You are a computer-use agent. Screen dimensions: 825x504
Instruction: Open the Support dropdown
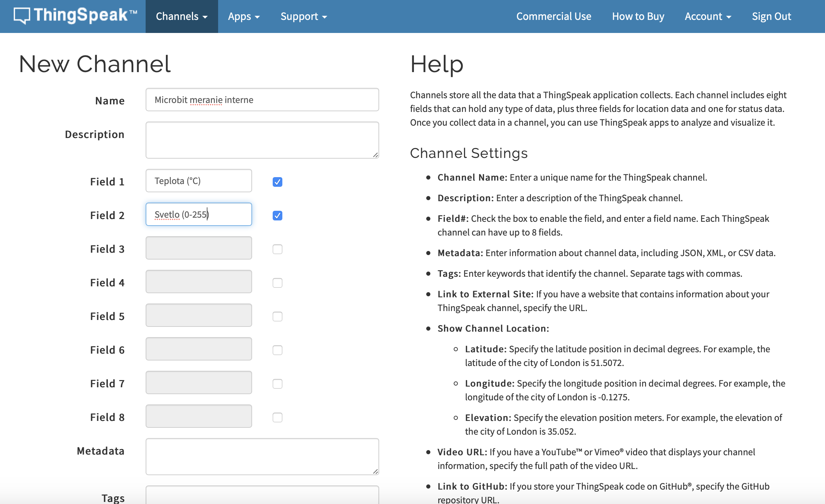(x=303, y=16)
